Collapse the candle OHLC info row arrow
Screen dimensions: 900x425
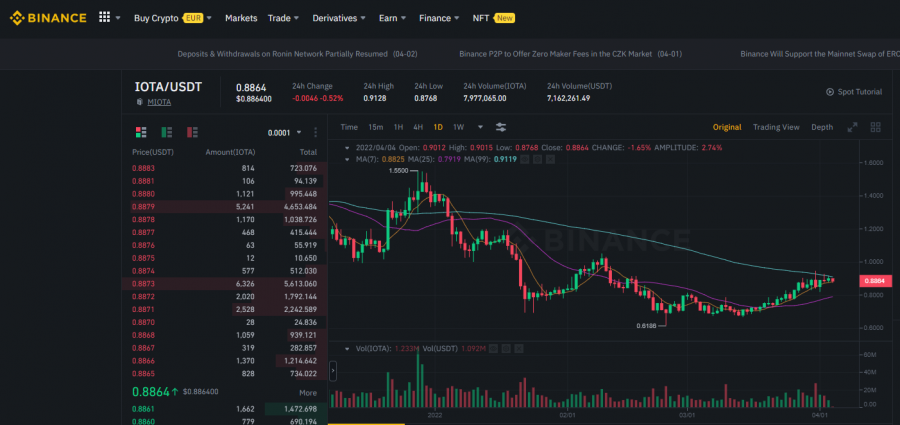347,148
